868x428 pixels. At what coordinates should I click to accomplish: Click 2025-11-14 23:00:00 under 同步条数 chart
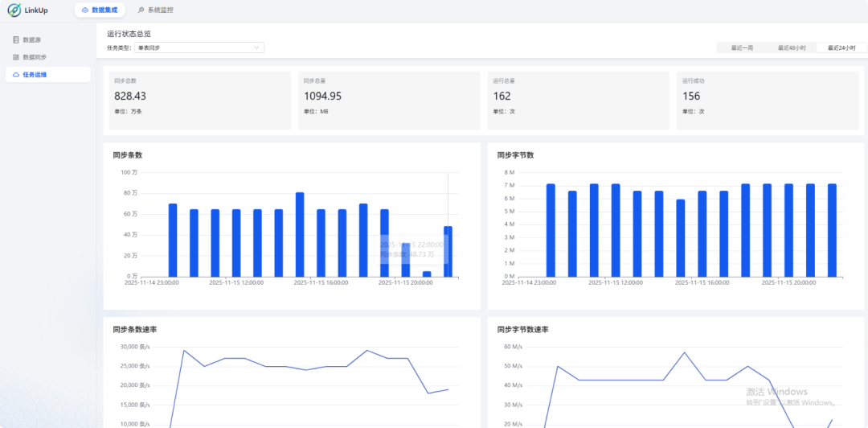coord(152,282)
